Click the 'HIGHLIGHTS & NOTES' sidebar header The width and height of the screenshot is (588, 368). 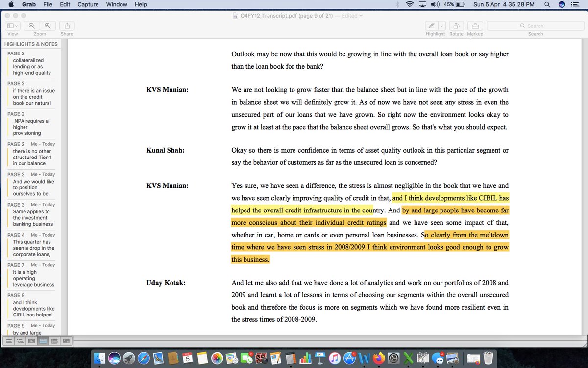31,44
